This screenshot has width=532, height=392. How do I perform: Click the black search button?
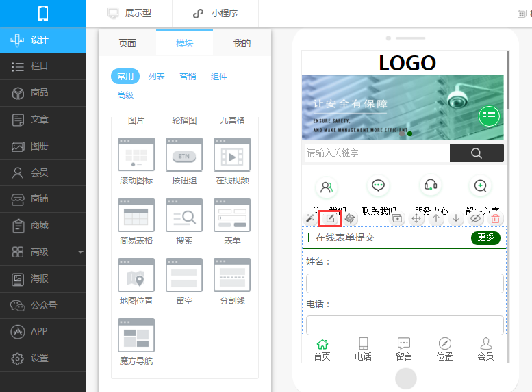(477, 153)
